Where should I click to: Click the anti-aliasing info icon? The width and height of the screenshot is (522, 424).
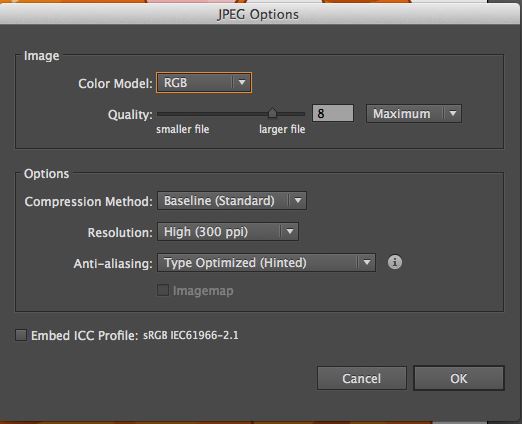coord(395,262)
